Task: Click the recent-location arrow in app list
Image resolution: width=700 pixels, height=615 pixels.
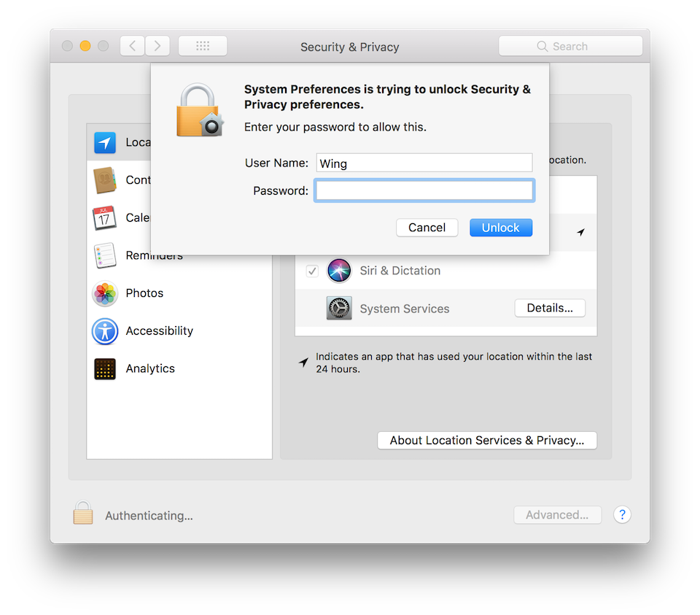Action: [x=580, y=232]
